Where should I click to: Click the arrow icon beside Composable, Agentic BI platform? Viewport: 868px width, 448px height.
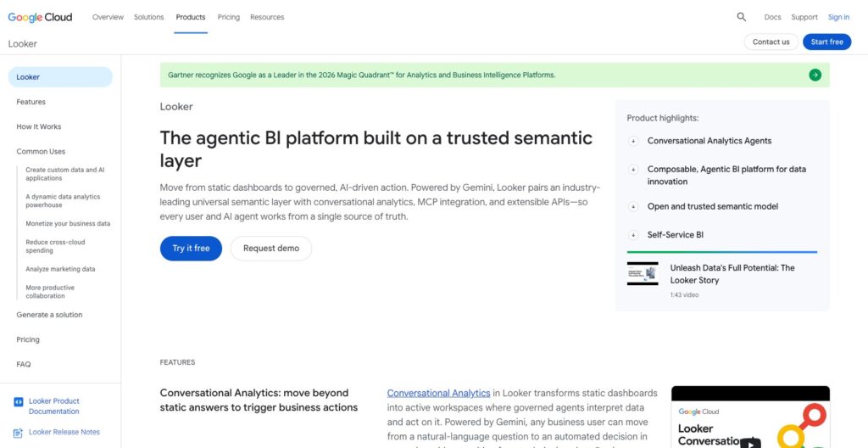[633, 169]
